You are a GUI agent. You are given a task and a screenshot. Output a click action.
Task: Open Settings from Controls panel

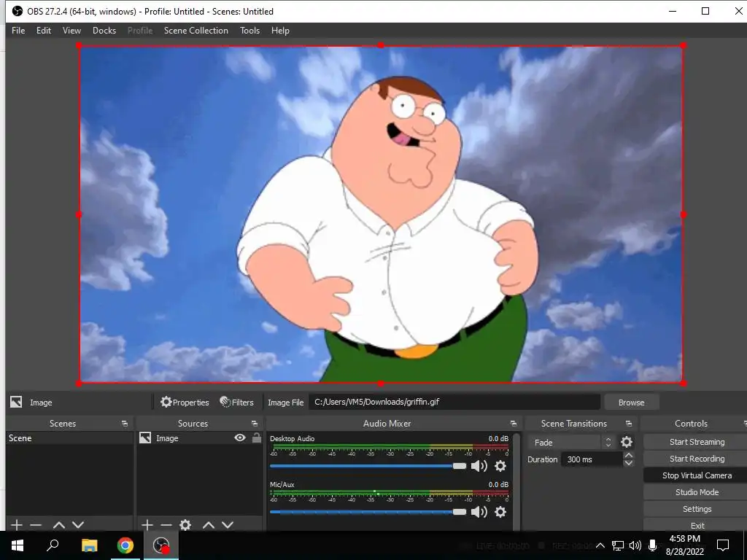click(x=697, y=509)
